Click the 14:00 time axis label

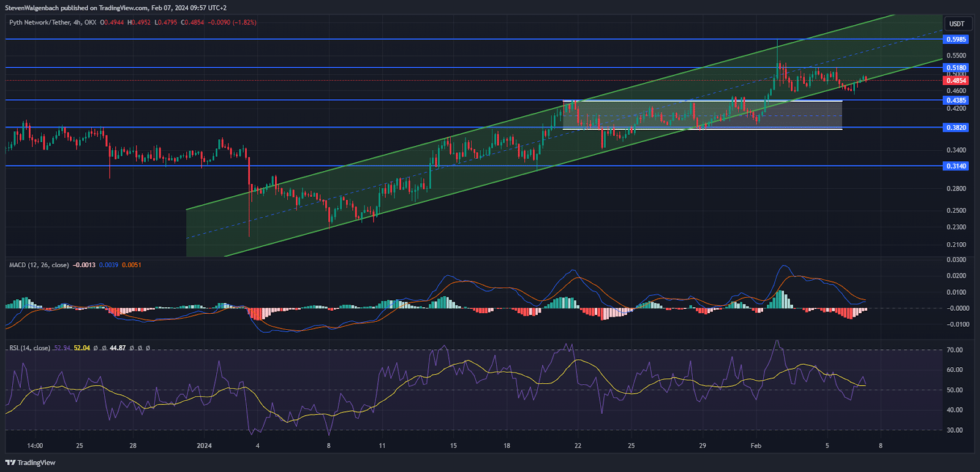tap(36, 446)
